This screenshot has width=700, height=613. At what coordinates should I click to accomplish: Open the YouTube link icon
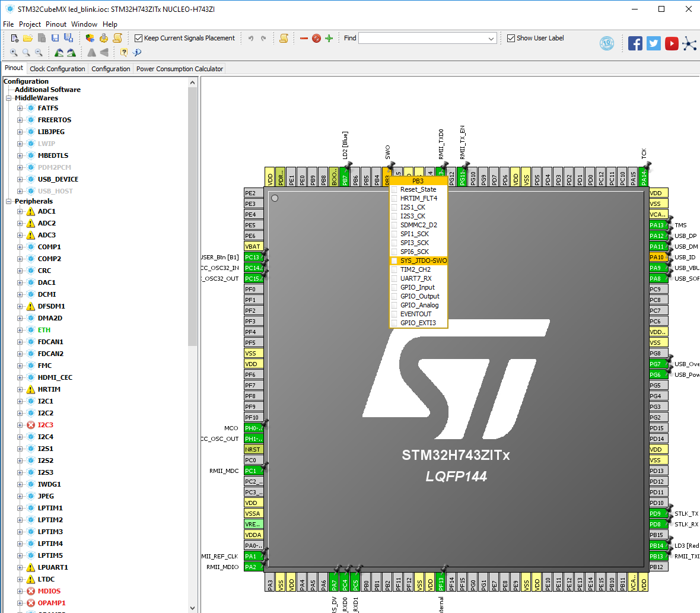pyautogui.click(x=672, y=43)
